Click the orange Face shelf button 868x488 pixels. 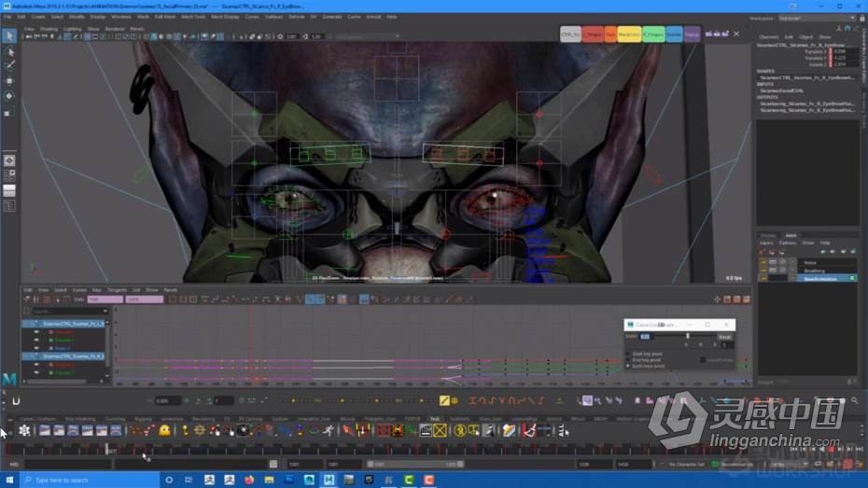point(610,35)
